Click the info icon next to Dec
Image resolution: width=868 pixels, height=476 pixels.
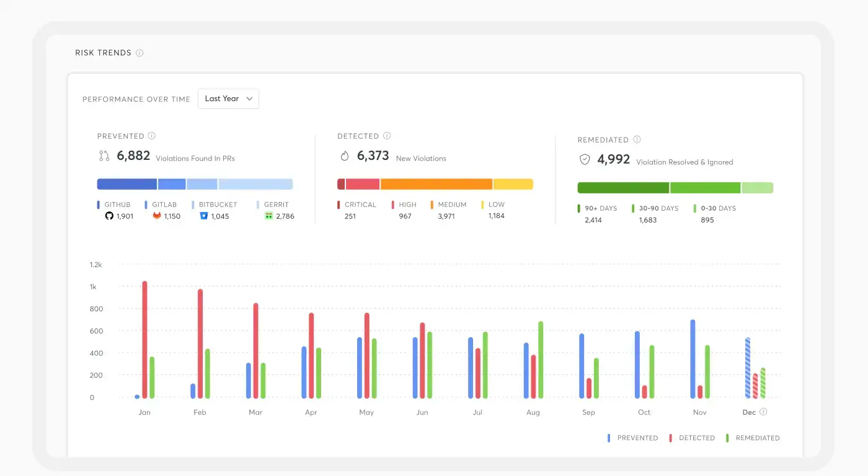763,412
